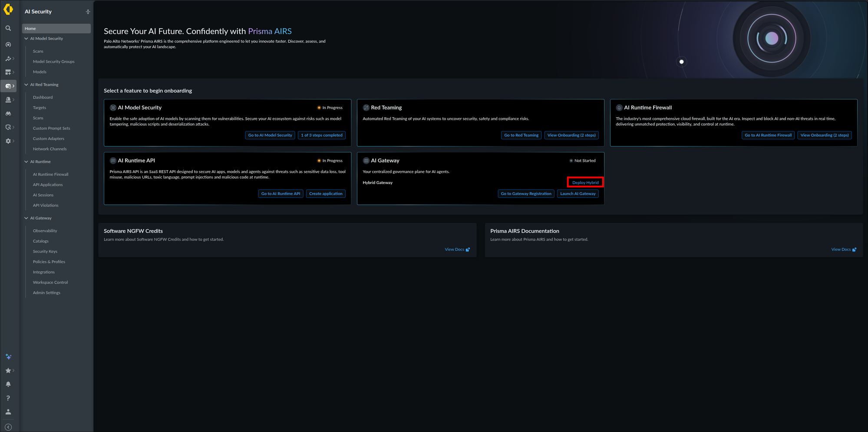
Task: Open the notifications bell icon
Action: tap(8, 384)
